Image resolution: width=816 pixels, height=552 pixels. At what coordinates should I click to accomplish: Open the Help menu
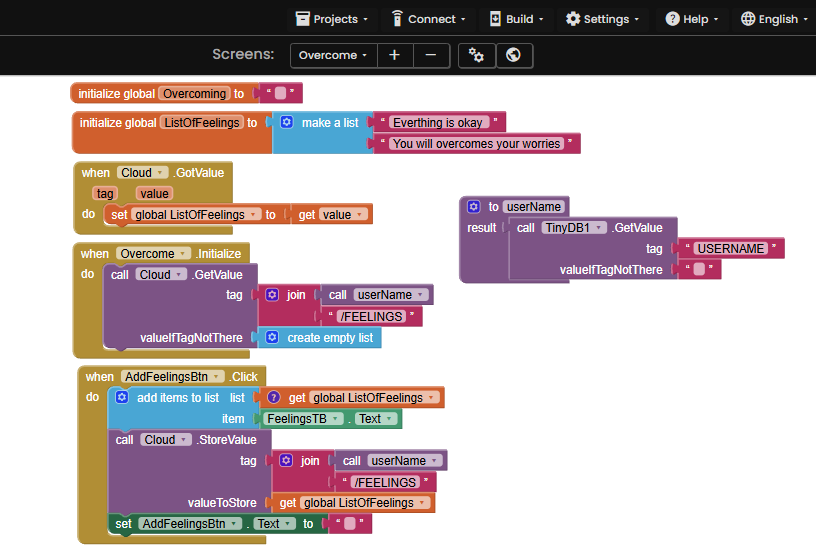click(x=694, y=19)
